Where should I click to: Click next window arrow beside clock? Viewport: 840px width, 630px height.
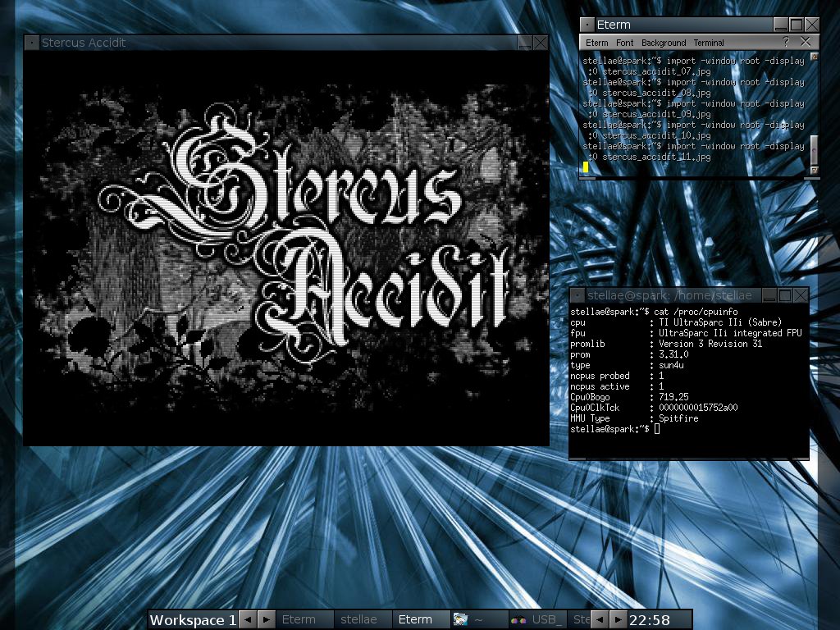(x=618, y=620)
